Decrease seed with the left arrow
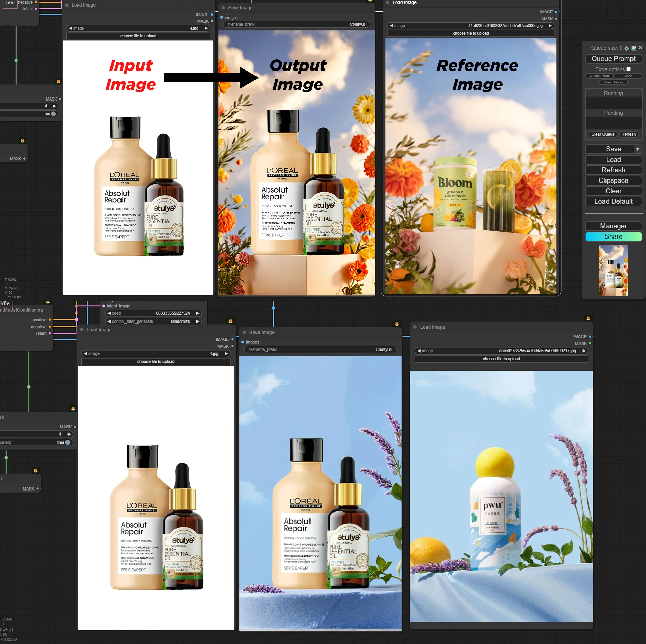The width and height of the screenshot is (646, 644). 109,313
